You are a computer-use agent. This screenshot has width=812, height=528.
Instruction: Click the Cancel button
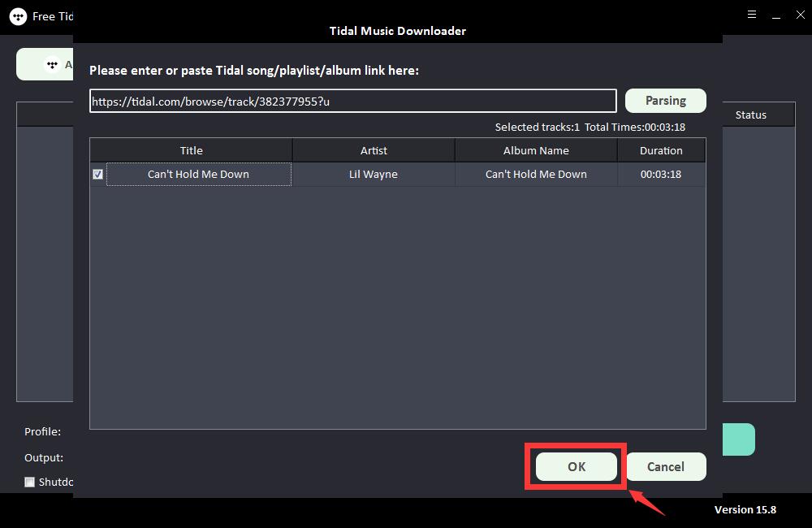666,466
